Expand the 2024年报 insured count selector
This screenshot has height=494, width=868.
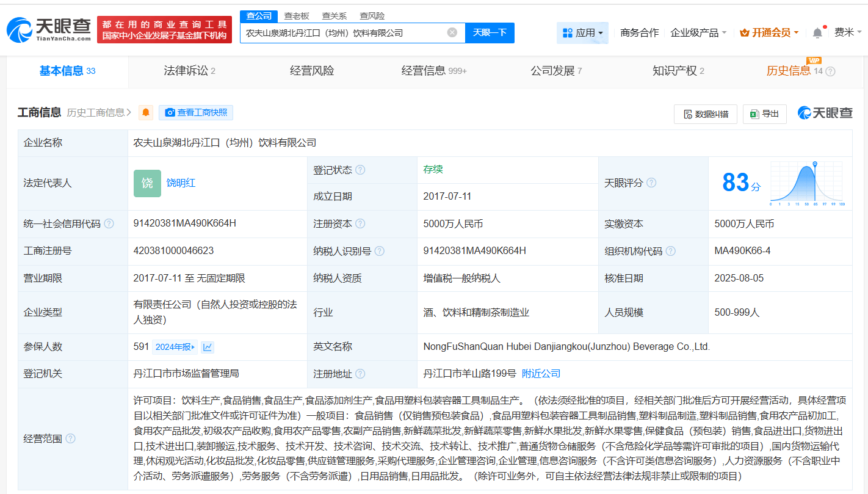pos(175,347)
